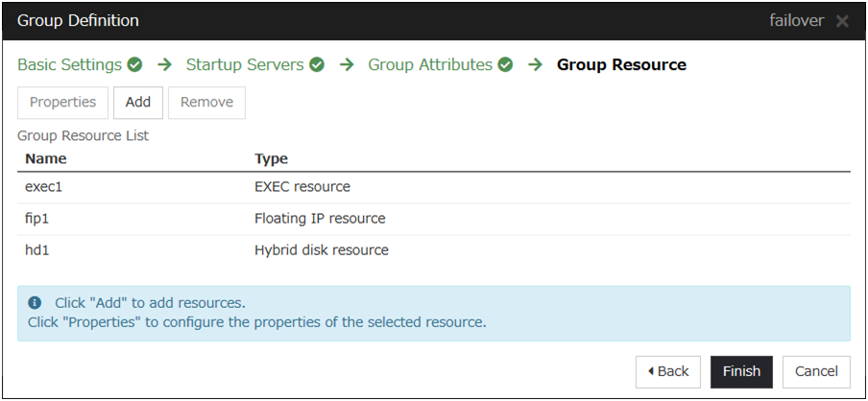Close the Group Definition dialog with X

click(842, 21)
